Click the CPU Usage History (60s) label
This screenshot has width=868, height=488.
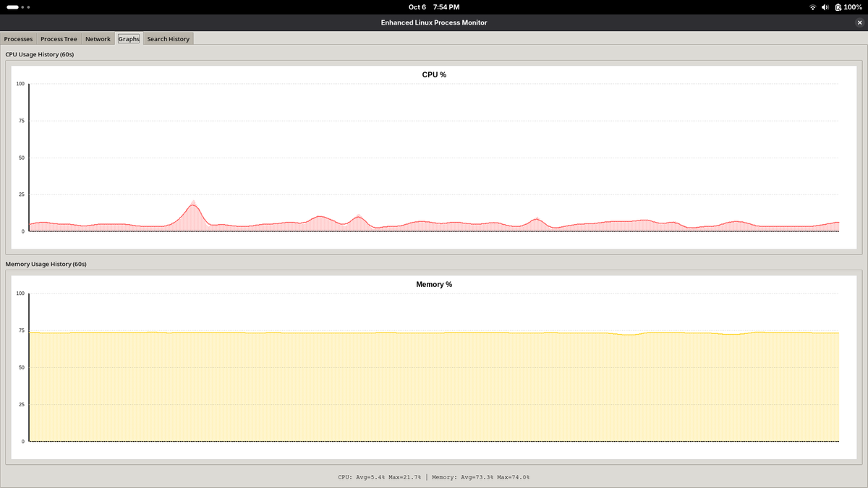tap(40, 54)
